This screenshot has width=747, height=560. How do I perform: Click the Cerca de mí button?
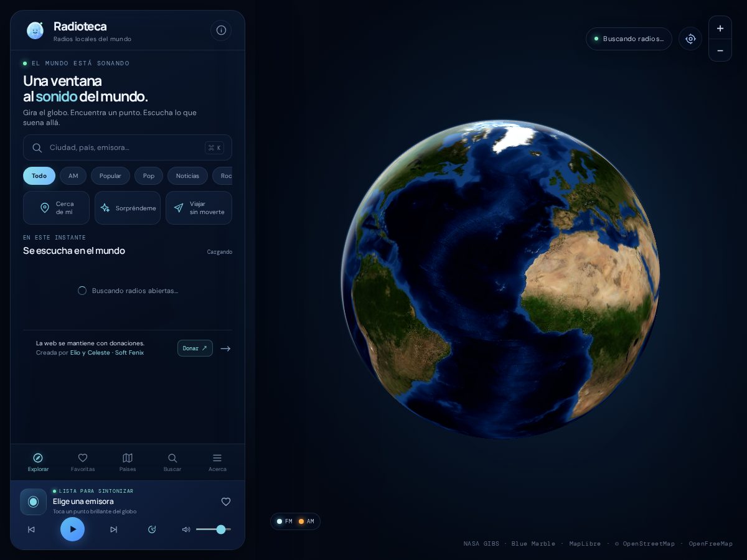[56, 208]
